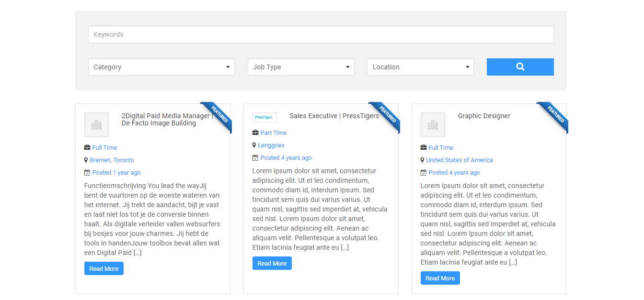This screenshot has width=644, height=300.
Task: Focus the Keywords search field
Action: tap(321, 34)
